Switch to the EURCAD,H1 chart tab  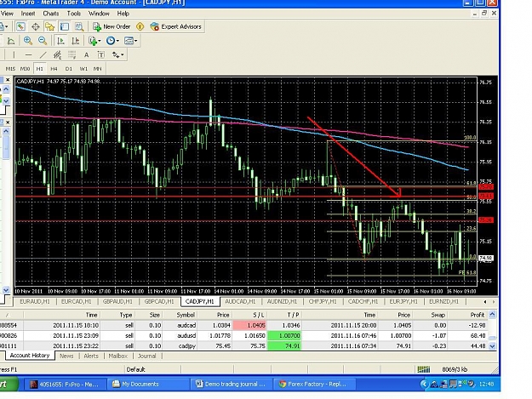click(x=77, y=301)
